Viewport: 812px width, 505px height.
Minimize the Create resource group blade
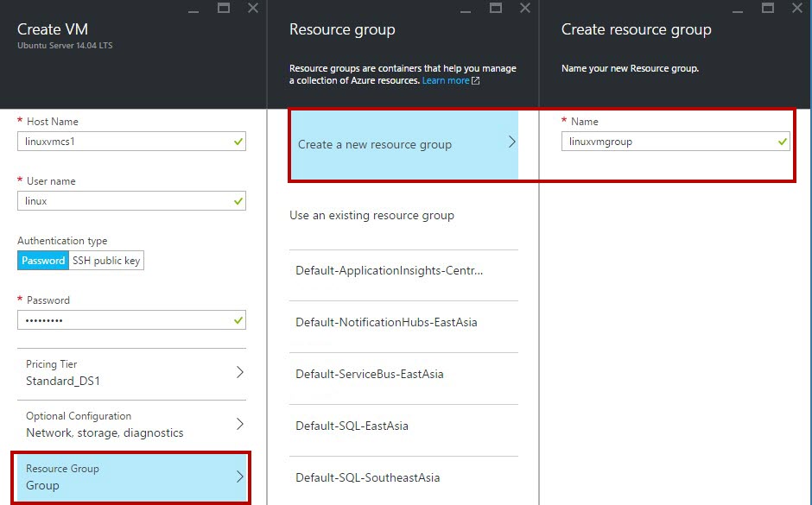click(738, 10)
